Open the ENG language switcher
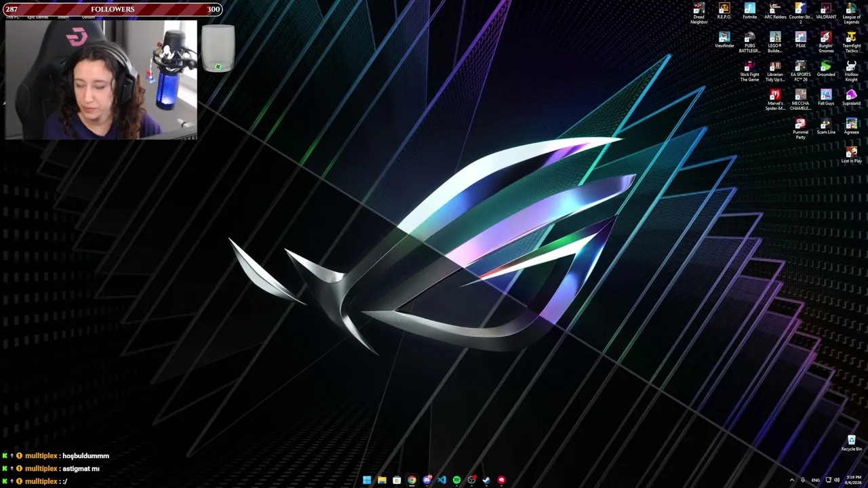Viewport: 868px width, 488px height. [816, 480]
